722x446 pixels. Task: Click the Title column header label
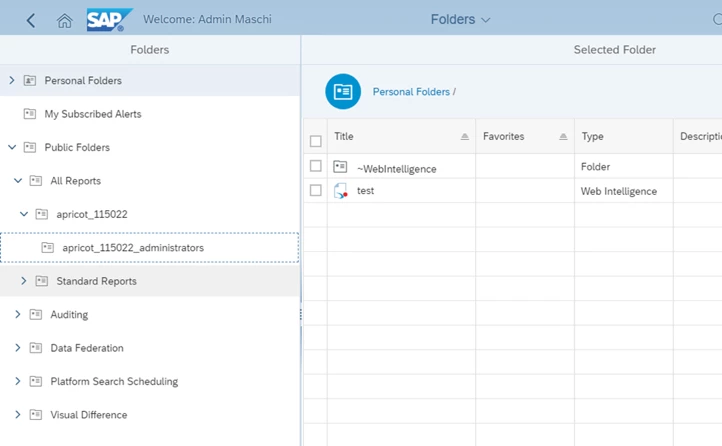tap(344, 136)
